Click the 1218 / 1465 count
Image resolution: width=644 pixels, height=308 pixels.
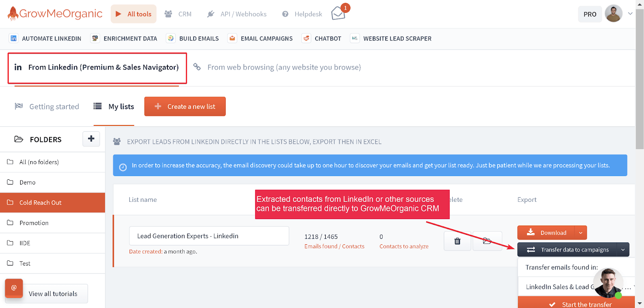[x=321, y=237]
